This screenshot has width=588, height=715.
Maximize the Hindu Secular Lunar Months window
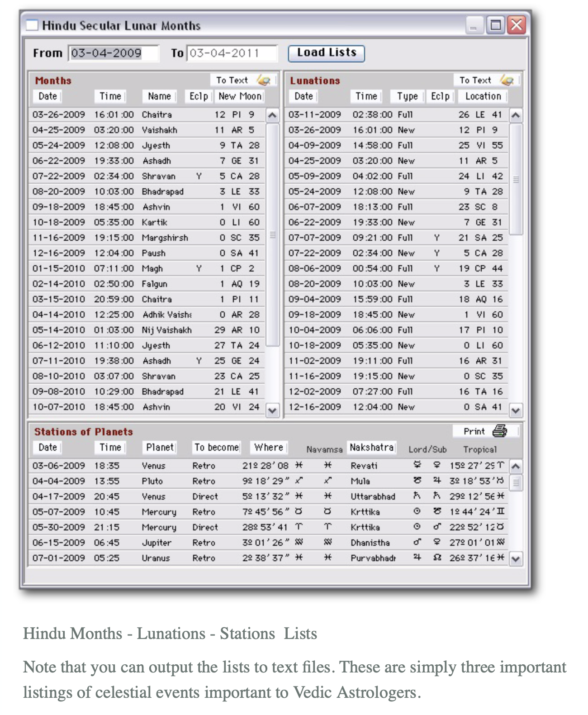click(495, 25)
